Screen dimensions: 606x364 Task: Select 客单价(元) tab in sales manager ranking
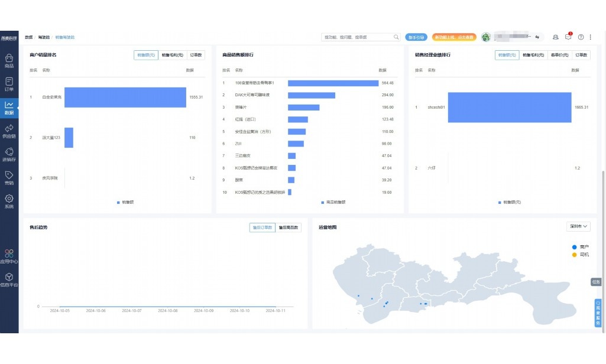tap(560, 55)
